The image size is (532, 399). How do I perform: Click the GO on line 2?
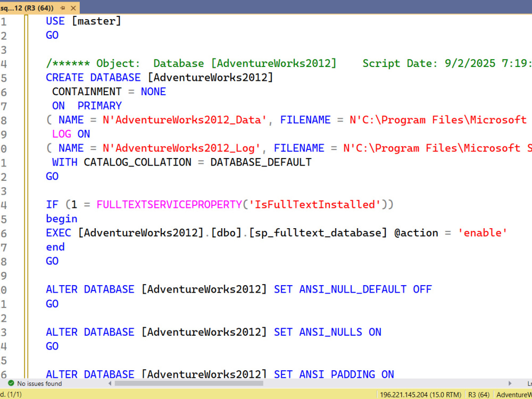coord(52,35)
